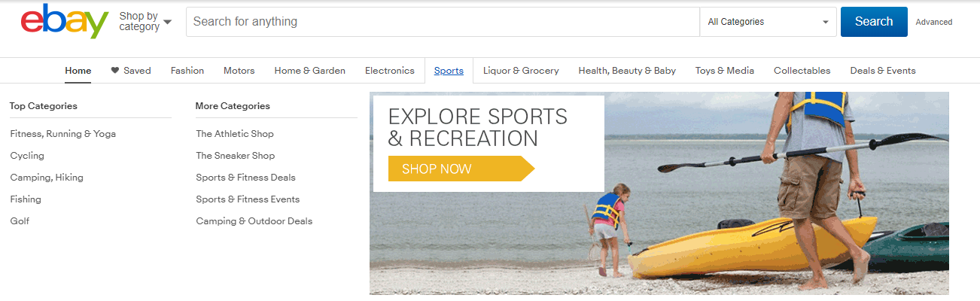Viewport: 980px width, 301px height.
Task: View Camping & Outdoor Deals
Action: click(254, 221)
